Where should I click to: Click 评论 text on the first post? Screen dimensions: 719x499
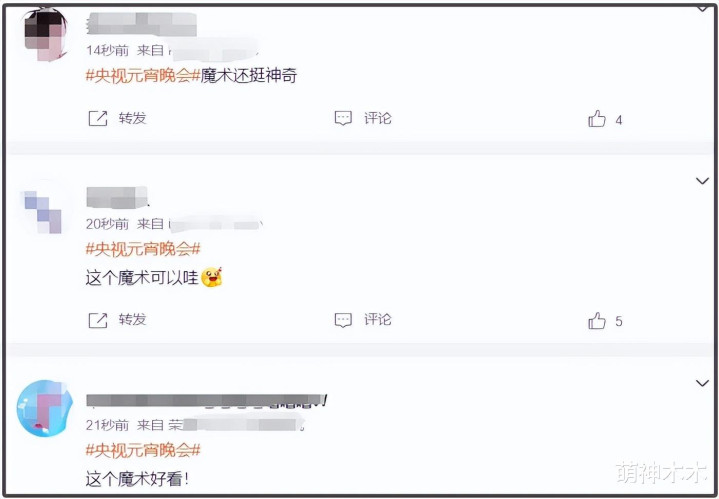[378, 118]
